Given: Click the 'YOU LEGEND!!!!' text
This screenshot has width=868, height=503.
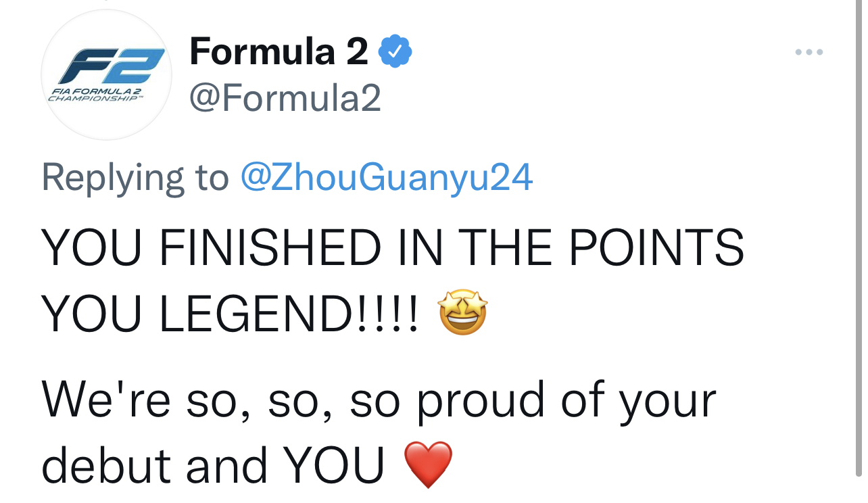Looking at the screenshot, I should [230, 314].
